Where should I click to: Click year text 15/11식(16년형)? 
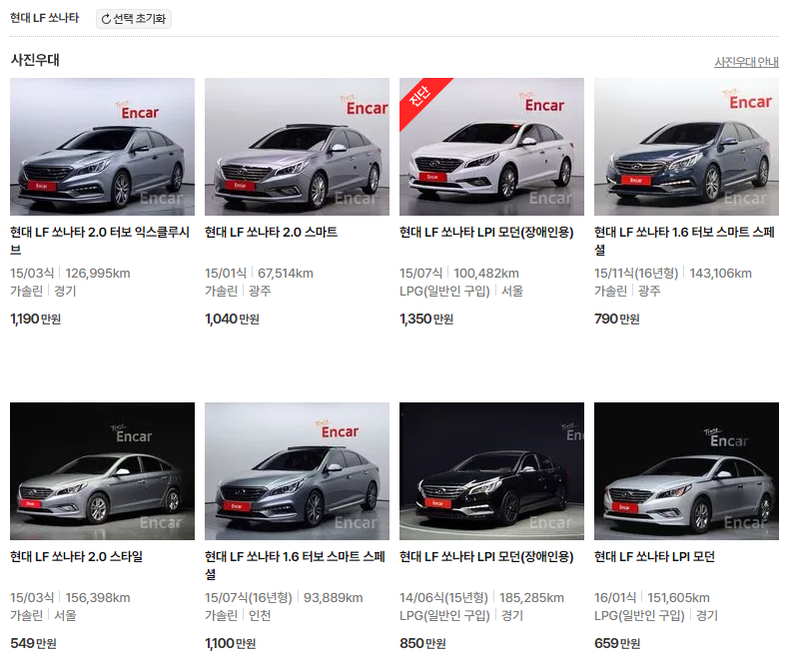(636, 273)
